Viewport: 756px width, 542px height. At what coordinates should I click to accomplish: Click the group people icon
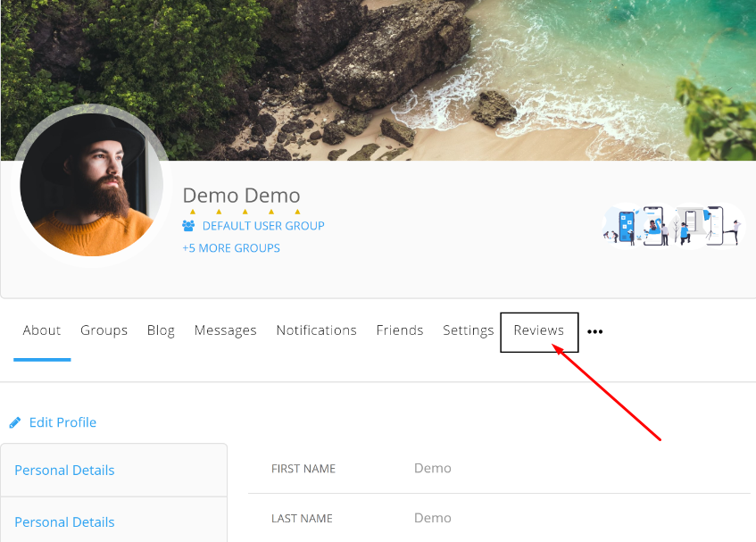[188, 225]
